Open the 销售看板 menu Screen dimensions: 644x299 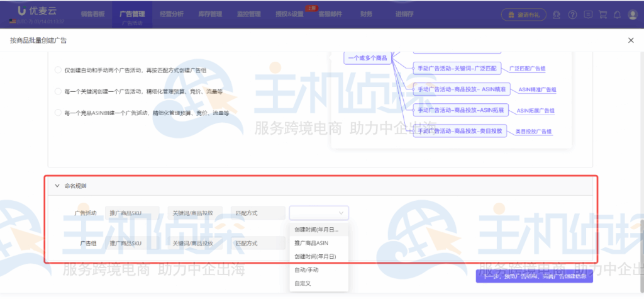(93, 14)
